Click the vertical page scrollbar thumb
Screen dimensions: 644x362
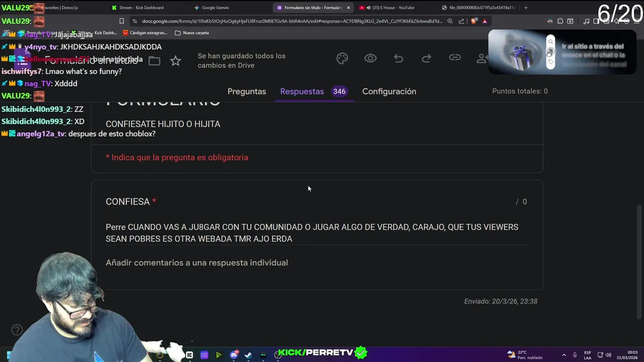click(639, 261)
